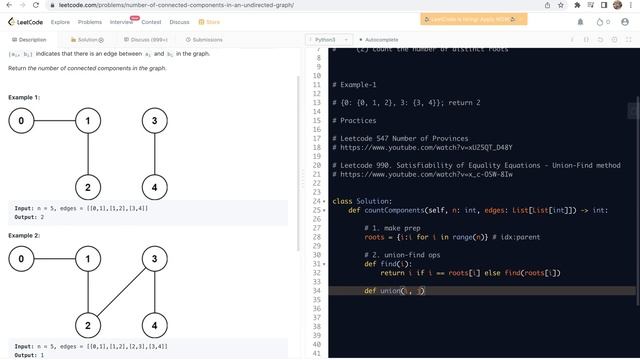This screenshot has width=640, height=360.
Task: Collapse the countComponents fold arrow on line 25
Action: click(324, 210)
